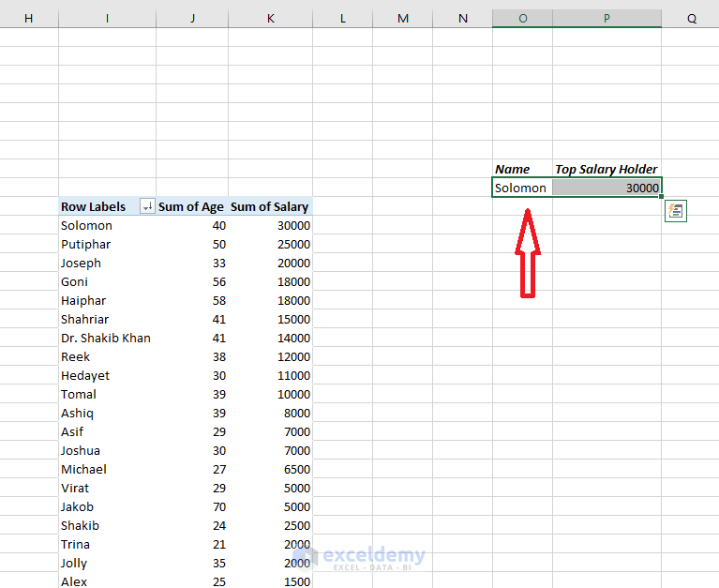This screenshot has width=719, height=588.
Task: Click Shahriar's salary value 15000
Action: (271, 319)
